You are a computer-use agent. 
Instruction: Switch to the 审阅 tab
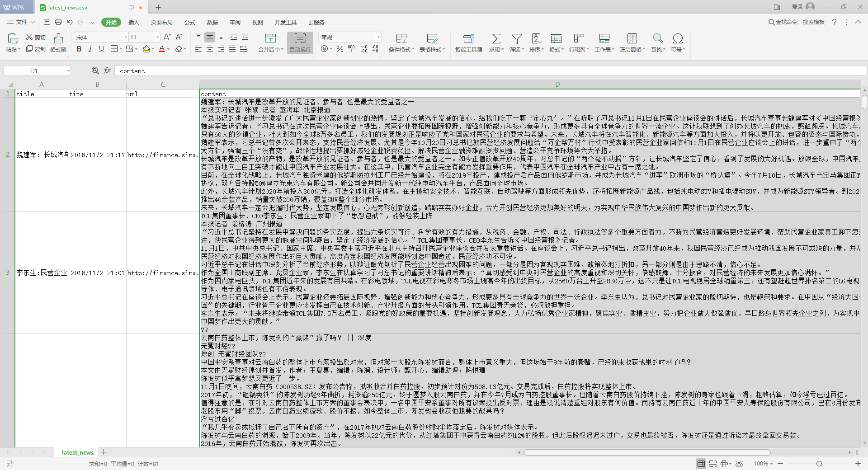(235, 22)
